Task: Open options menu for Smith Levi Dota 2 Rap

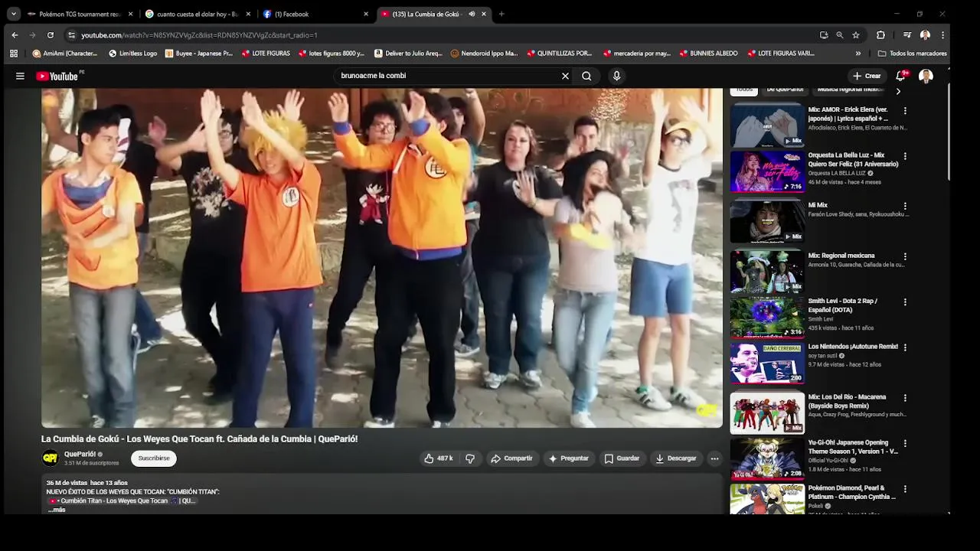Action: point(905,302)
